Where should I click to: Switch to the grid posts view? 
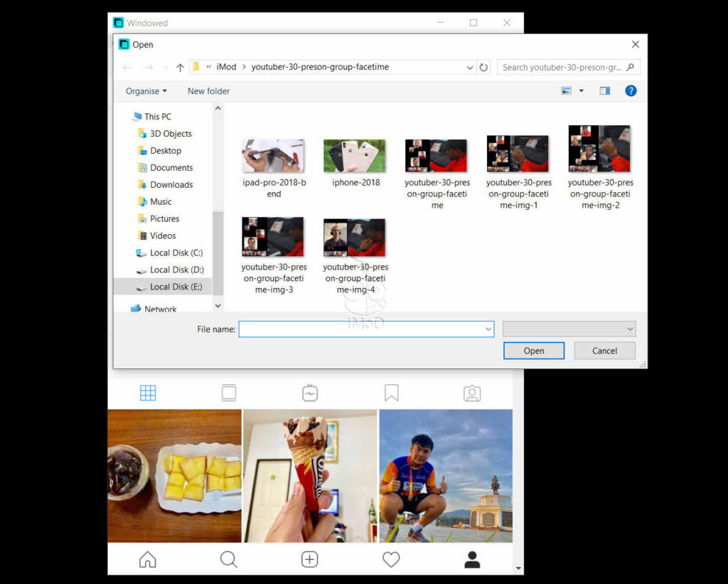(x=148, y=393)
